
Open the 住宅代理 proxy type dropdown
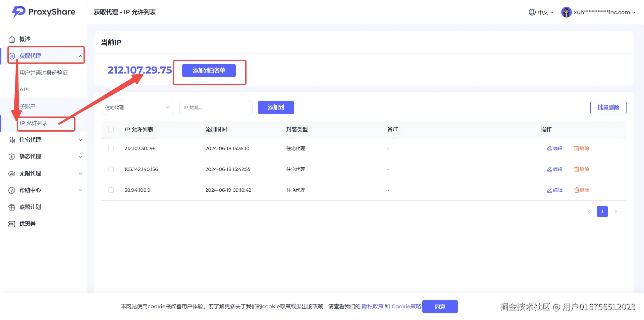137,107
